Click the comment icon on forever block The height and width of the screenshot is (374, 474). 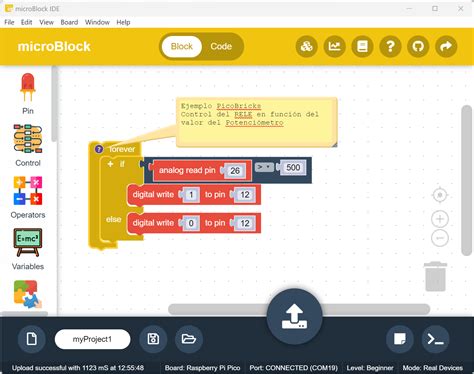99,149
